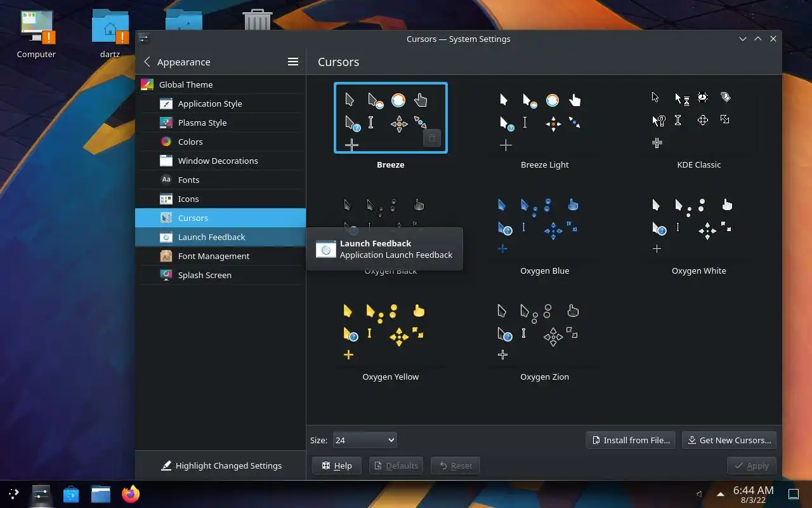Click the Reset button
Screen dimensions: 812x508
pyautogui.click(x=455, y=465)
